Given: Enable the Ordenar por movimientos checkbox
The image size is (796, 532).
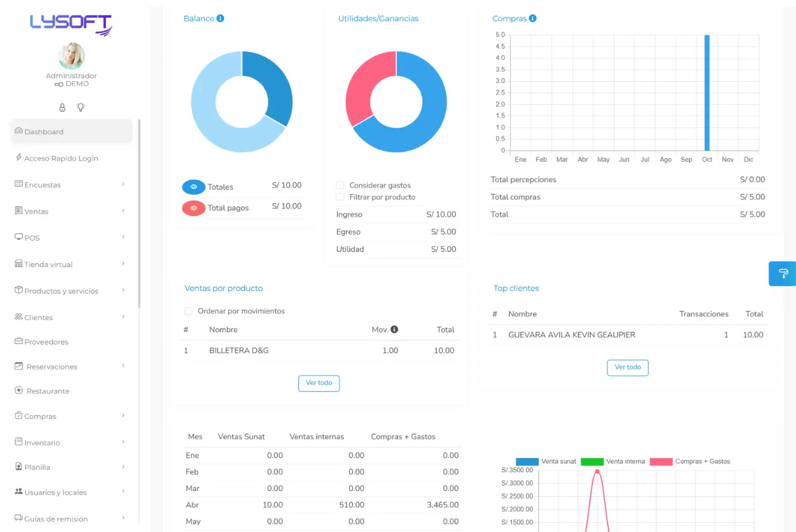Looking at the screenshot, I should (189, 311).
